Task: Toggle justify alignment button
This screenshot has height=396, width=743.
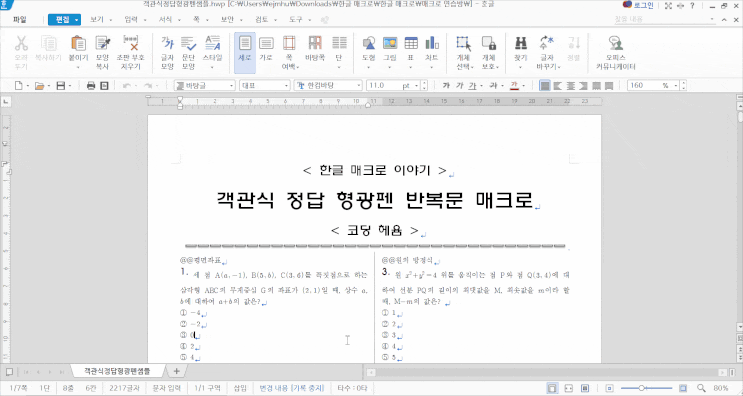Action: pyautogui.click(x=545, y=86)
